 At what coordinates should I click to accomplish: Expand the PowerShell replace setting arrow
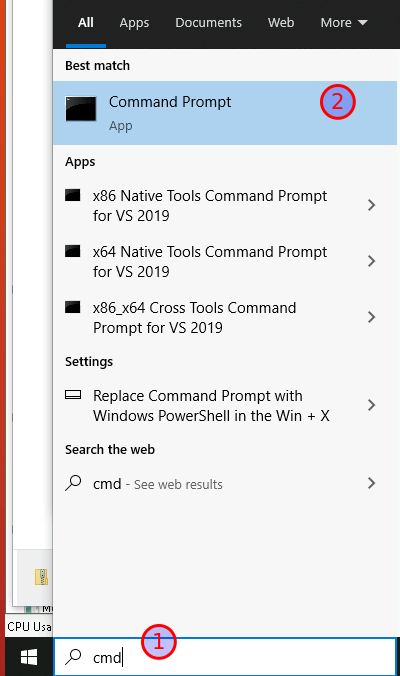pyautogui.click(x=371, y=405)
